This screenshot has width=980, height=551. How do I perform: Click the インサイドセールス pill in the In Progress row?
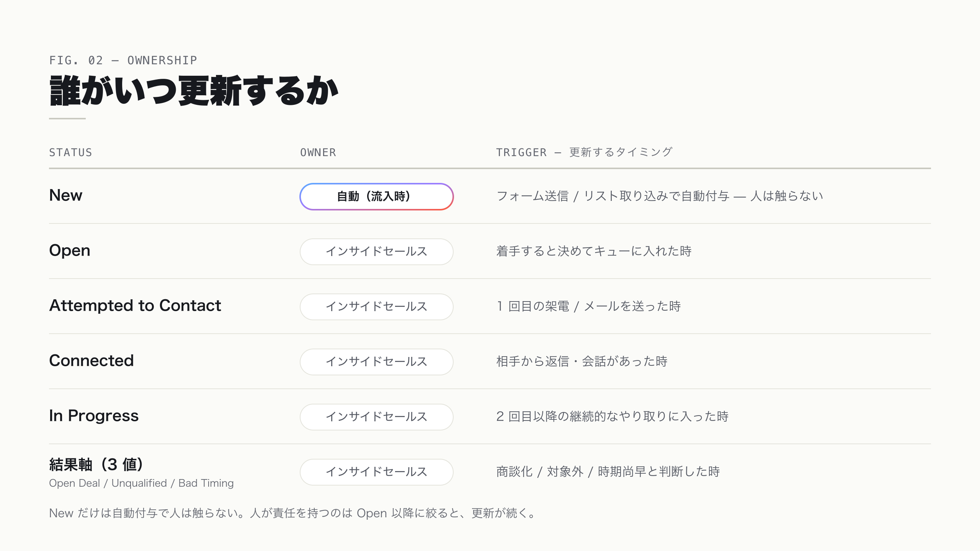(x=377, y=417)
